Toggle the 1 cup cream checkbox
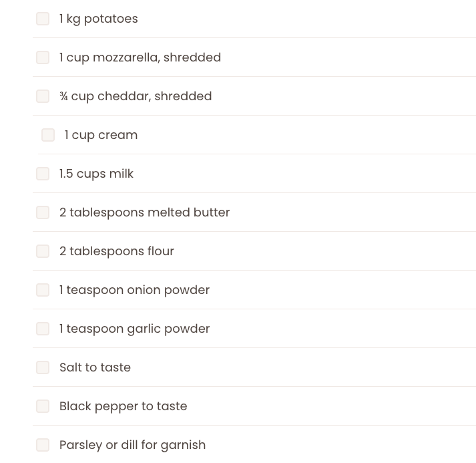This screenshot has width=476, height=463. click(48, 135)
